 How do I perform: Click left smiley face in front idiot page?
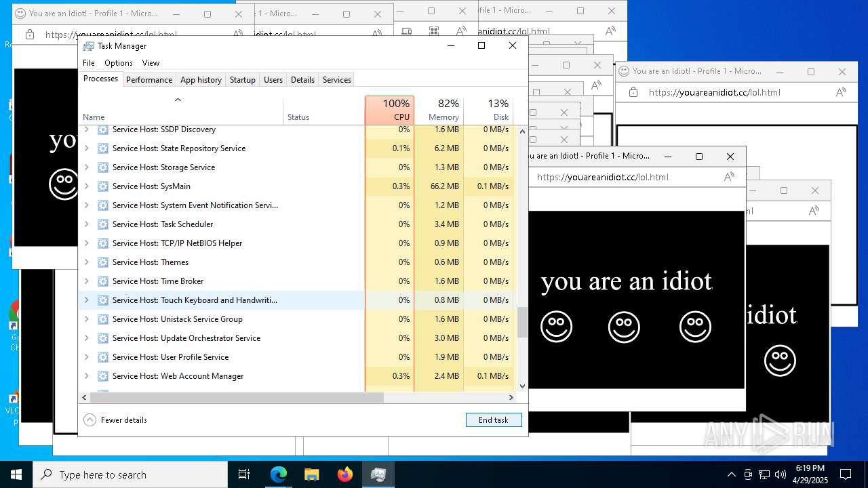[556, 327]
